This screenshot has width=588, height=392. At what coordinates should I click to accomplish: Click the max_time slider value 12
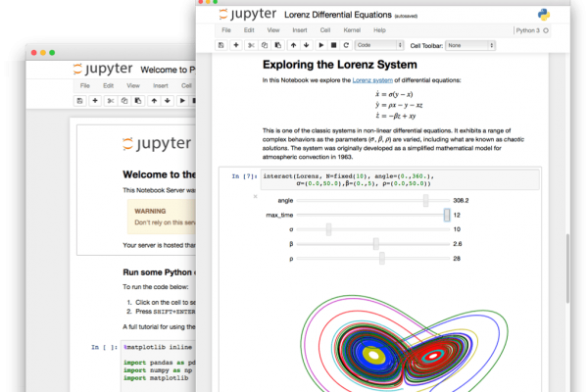tap(457, 215)
